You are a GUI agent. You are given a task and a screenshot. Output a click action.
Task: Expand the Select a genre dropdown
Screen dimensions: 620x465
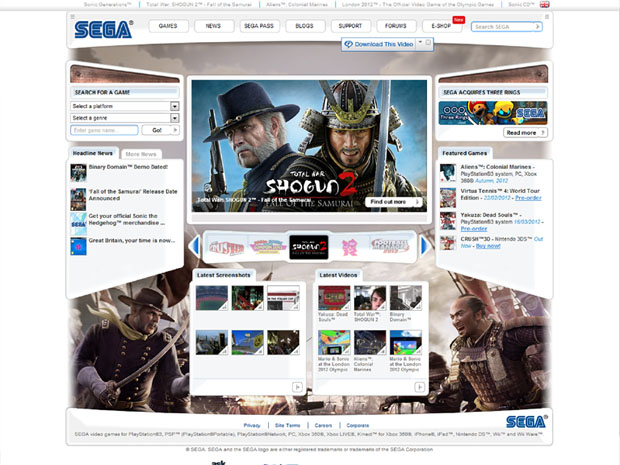pyautogui.click(x=174, y=118)
